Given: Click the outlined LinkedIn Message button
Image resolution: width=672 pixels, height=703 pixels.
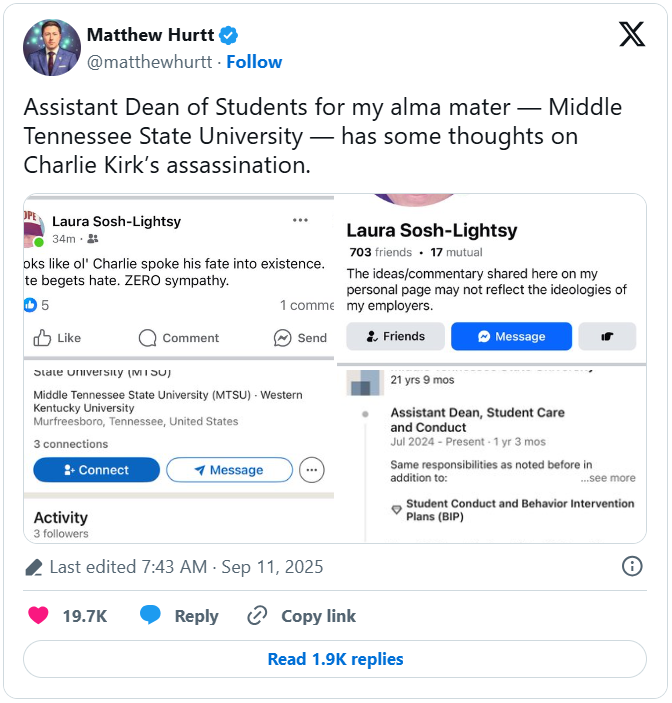Looking at the screenshot, I should [x=229, y=470].
